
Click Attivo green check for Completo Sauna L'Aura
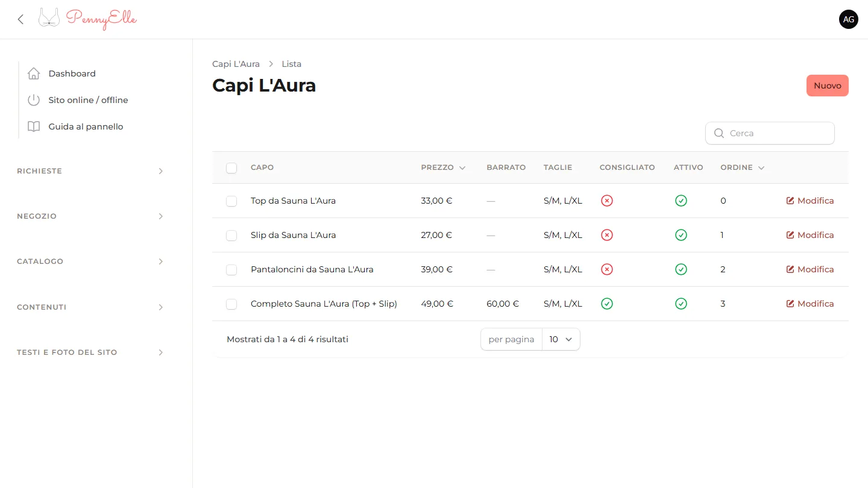(681, 304)
